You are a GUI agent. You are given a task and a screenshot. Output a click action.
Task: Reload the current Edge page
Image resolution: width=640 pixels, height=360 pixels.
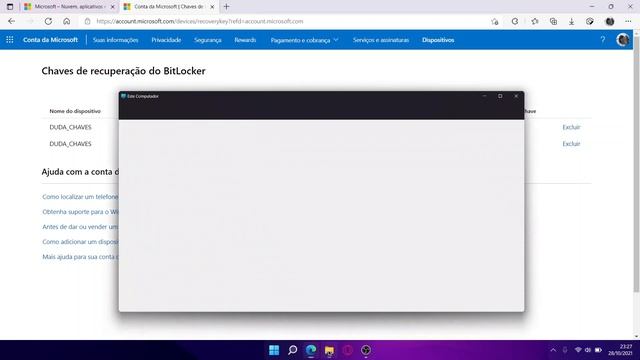coord(48,21)
